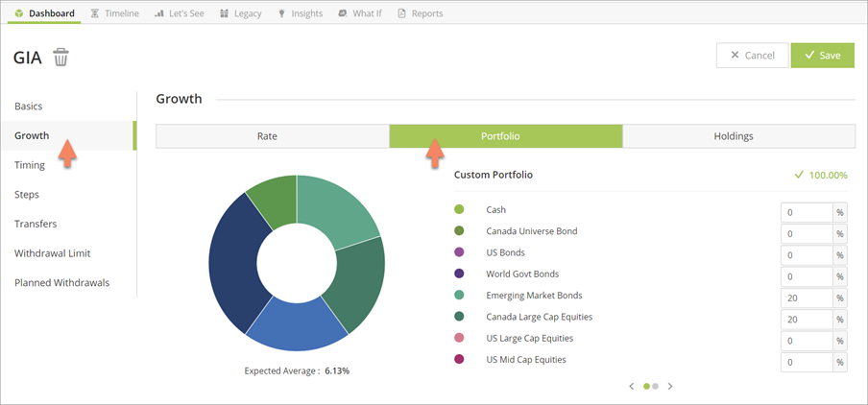The height and width of the screenshot is (405, 868).
Task: Click the US Bonds purple dot
Action: point(459,252)
